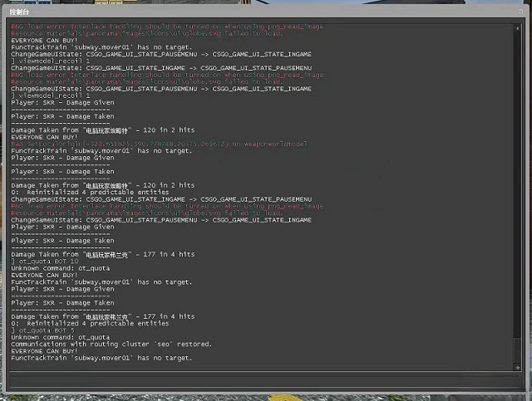Click the console scrollbar up arrow
The height and width of the screenshot is (401, 532).
point(517,28)
